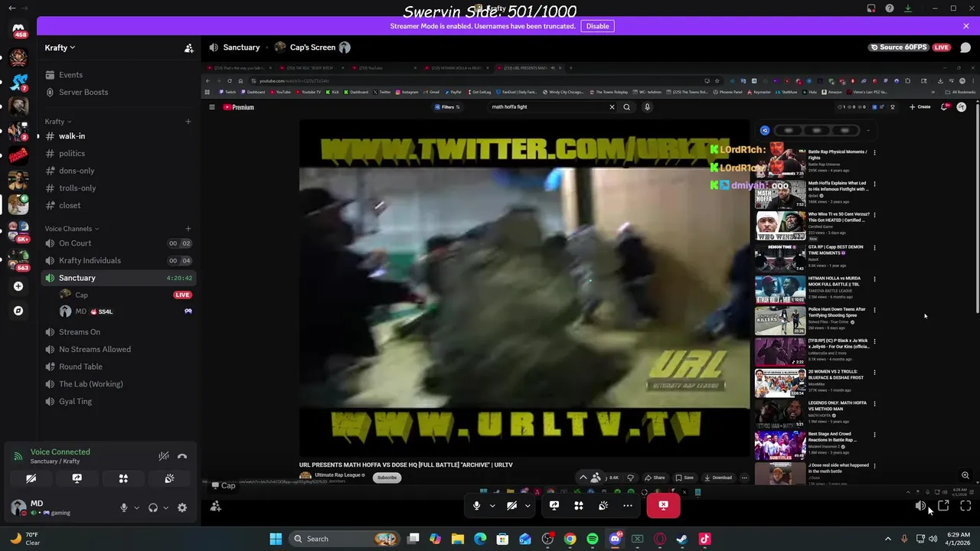Select Sanctuary voice channel
The width and height of the screenshot is (980, 551).
point(119,278)
